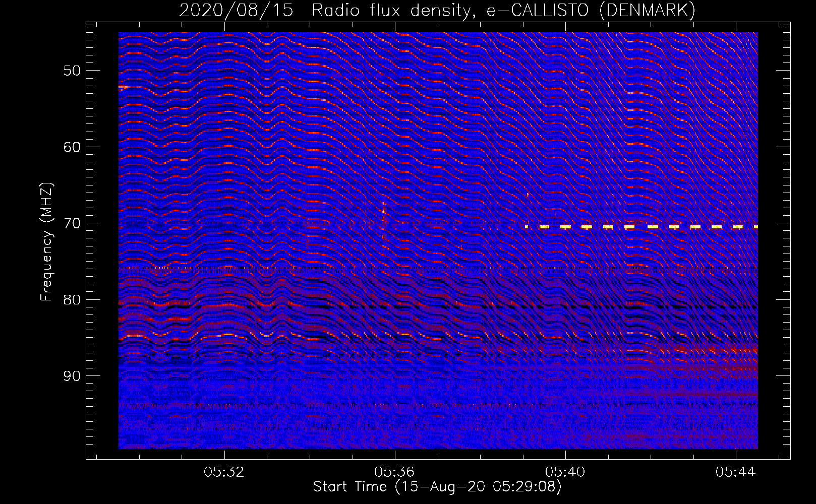This screenshot has height=504, width=816.
Task: Click the 80 MHz frequency tick label
Action: [72, 300]
